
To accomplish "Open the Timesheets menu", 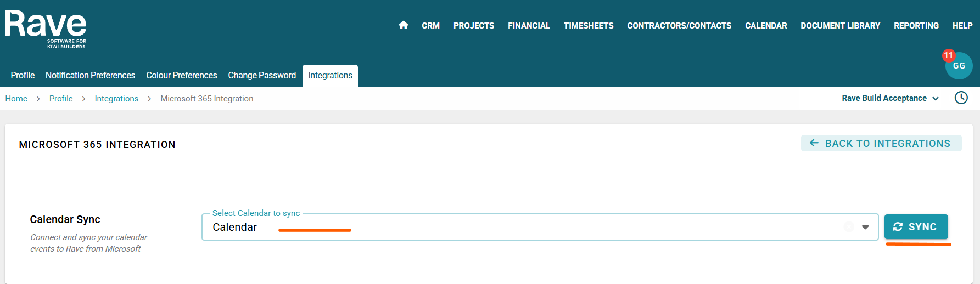I will (x=588, y=26).
